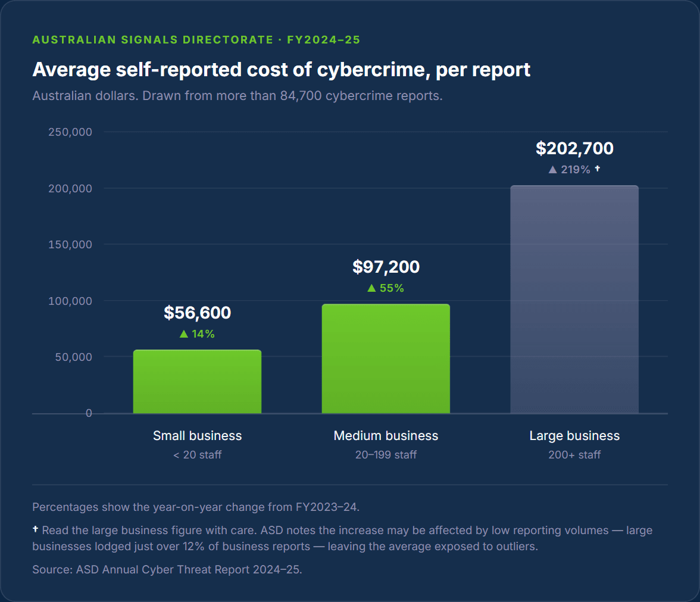Select the 55% change text
This screenshot has height=602, width=700.
click(392, 288)
